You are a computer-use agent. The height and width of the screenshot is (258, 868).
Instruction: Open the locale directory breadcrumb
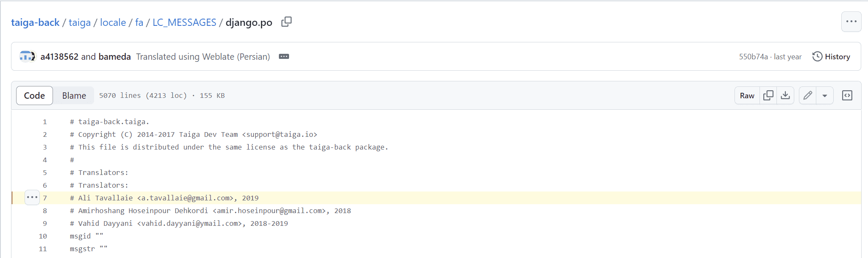click(113, 22)
